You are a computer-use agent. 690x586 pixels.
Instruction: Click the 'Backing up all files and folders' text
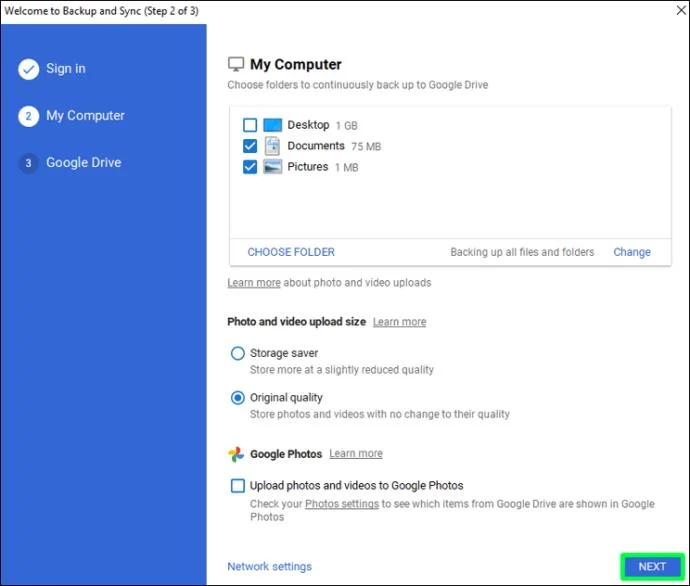[522, 252]
